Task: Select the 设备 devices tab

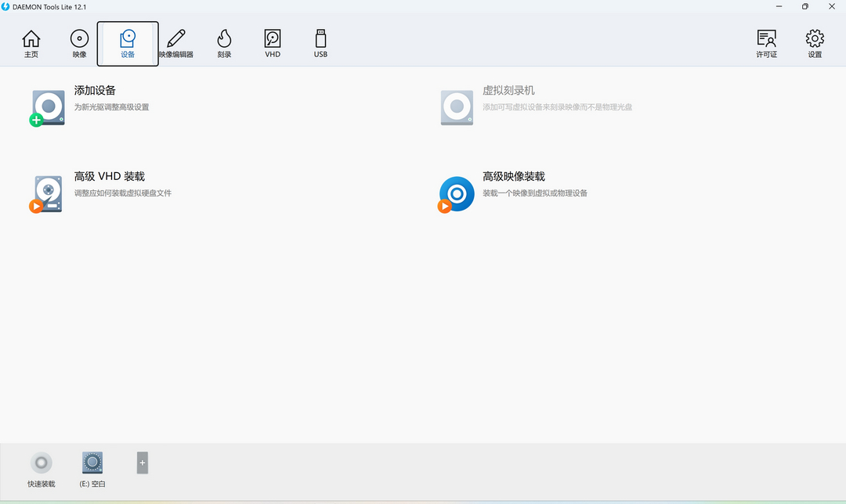Action: click(127, 43)
